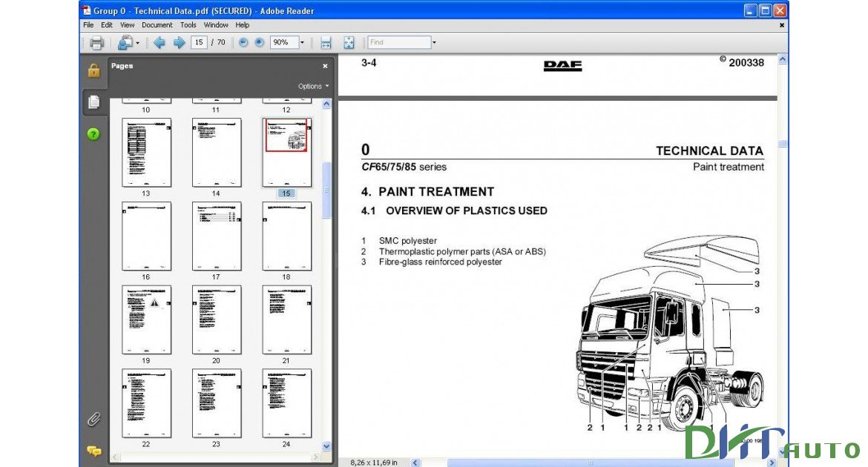Zoom out using the minus icon
The height and width of the screenshot is (467, 868).
tap(243, 42)
